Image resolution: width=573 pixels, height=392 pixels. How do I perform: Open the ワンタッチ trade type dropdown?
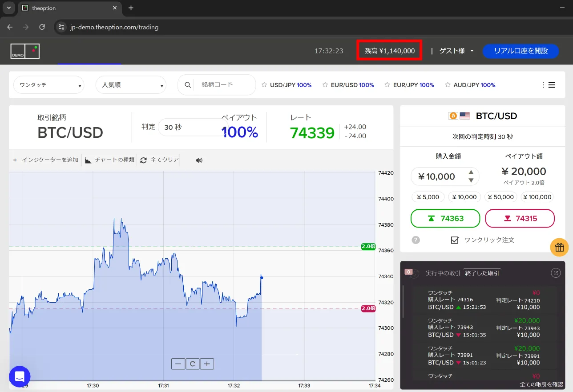[x=48, y=85]
